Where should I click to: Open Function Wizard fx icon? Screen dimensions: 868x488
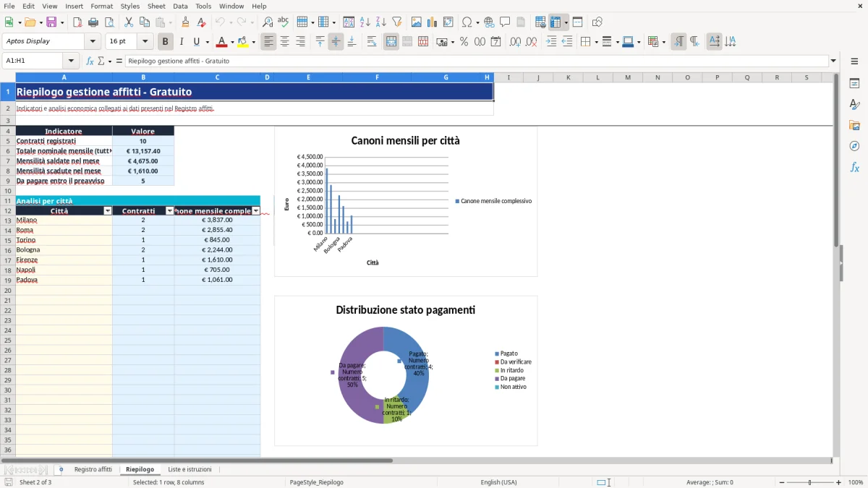point(90,61)
